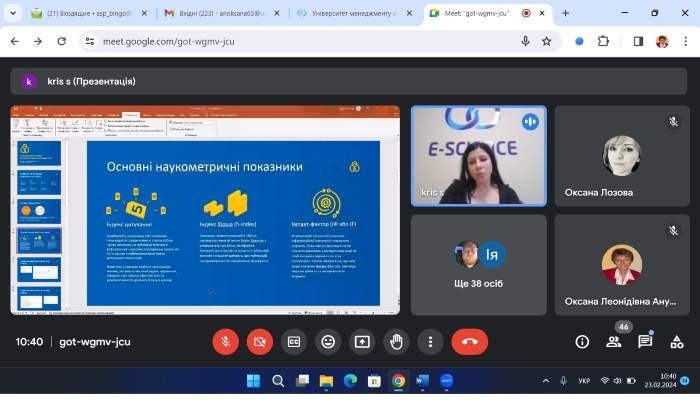This screenshot has width=700, height=400.
Task: Show the participants list
Action: [x=614, y=341]
